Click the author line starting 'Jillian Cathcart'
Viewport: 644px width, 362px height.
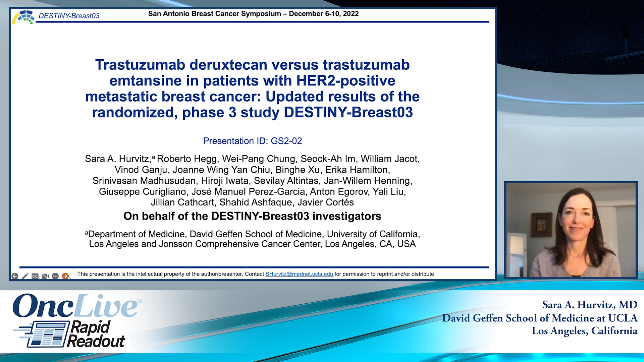(253, 202)
